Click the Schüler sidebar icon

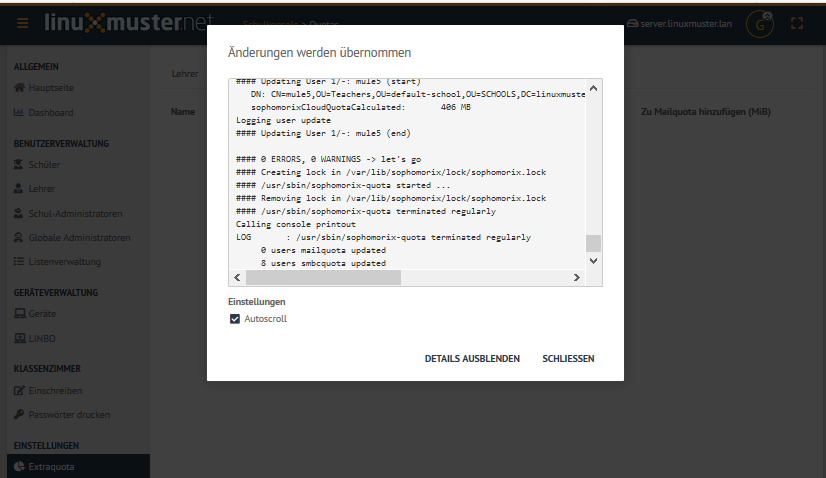[x=18, y=164]
